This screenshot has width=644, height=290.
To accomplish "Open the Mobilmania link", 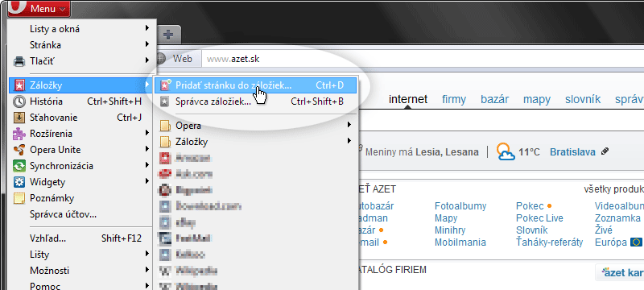I will (x=460, y=242).
